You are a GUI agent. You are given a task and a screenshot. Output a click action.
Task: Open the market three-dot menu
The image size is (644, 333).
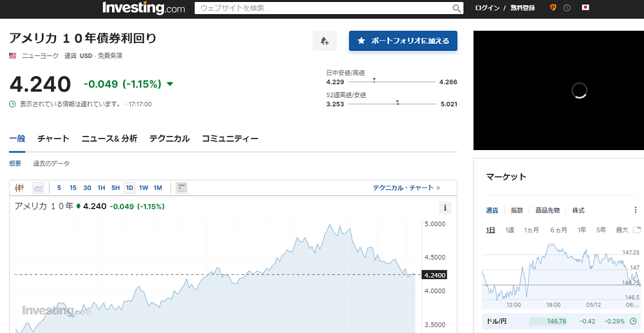click(636, 210)
